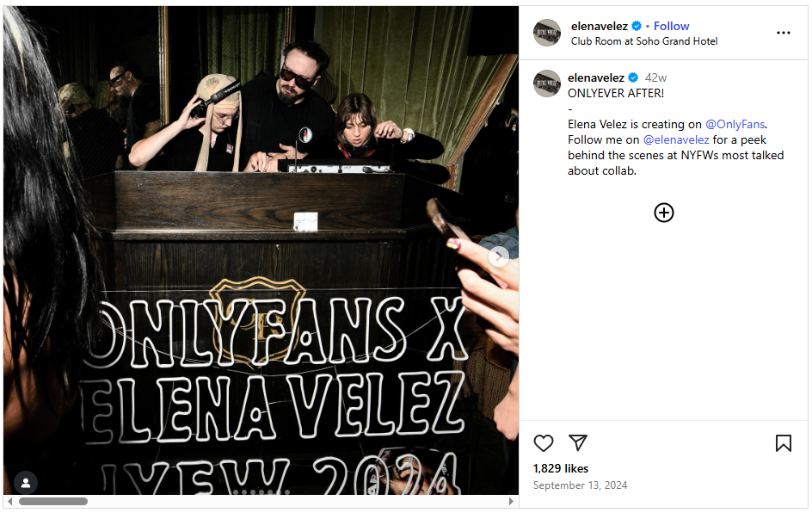The height and width of the screenshot is (519, 812).
Task: Follow the elenavelez account
Action: coord(671,26)
